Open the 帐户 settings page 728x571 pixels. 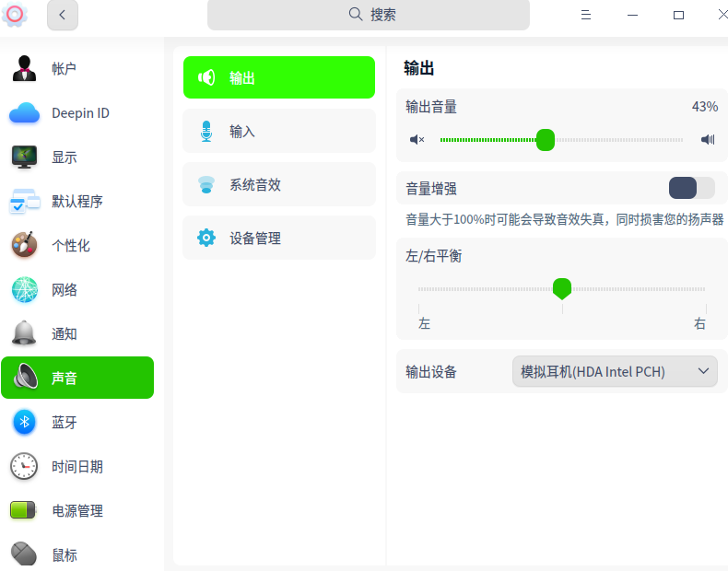tap(77, 69)
